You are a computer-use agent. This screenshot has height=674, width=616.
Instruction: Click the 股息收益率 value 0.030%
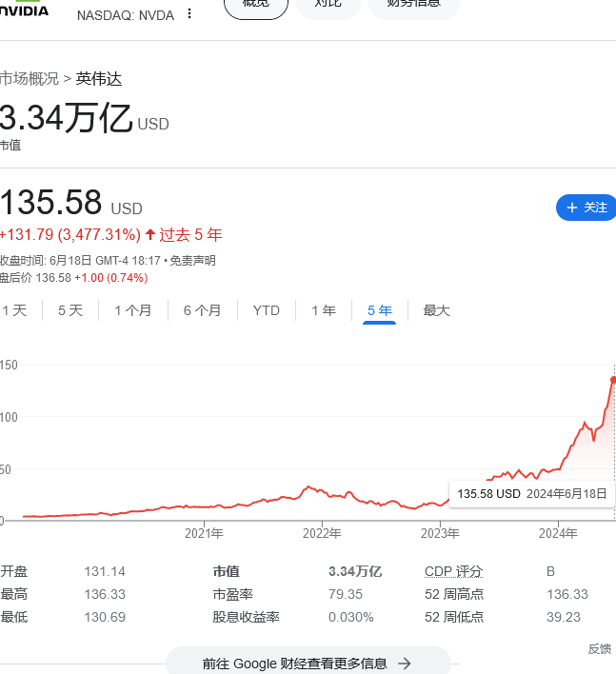point(350,617)
